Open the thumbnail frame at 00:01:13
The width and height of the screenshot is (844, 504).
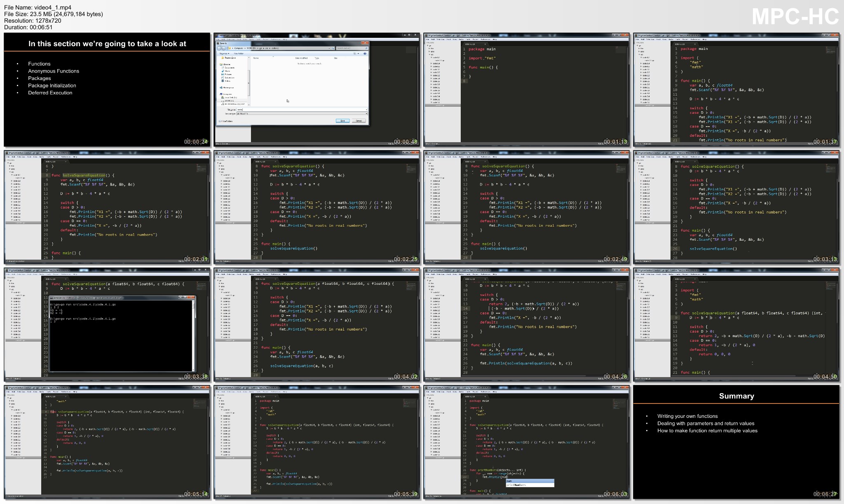[526, 90]
